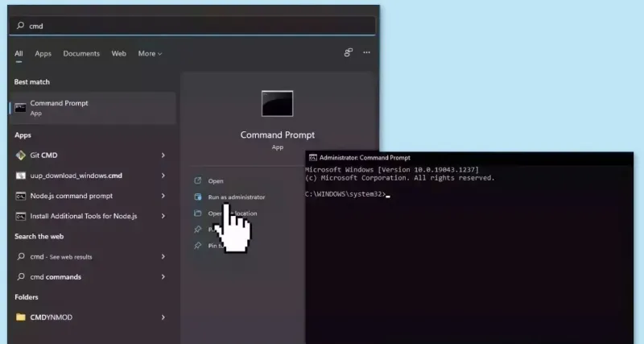Image resolution: width=644 pixels, height=344 pixels.
Task: Click Microsoft Corporation copyright line in console
Action: pos(399,178)
